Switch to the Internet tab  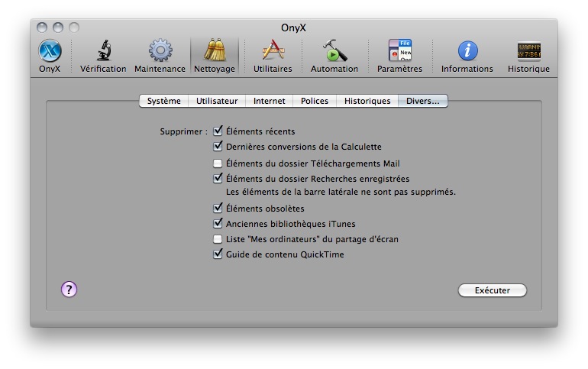point(270,101)
